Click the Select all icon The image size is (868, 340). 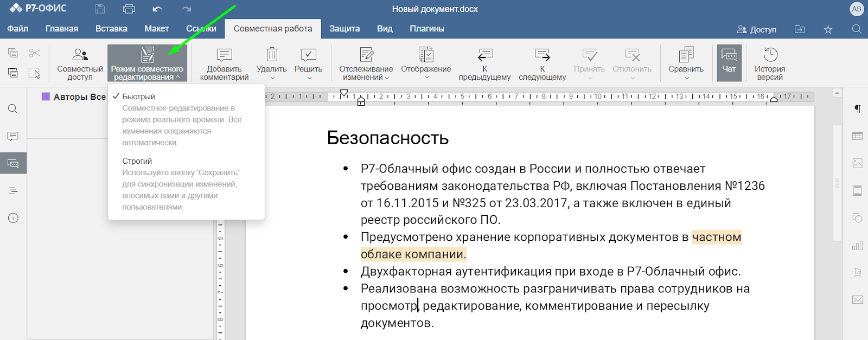click(35, 73)
